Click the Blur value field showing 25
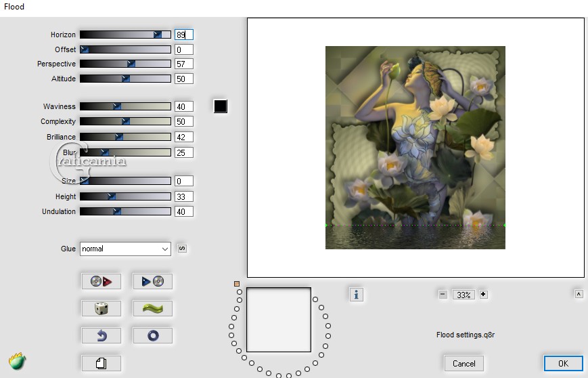The height and width of the screenshot is (378, 588). pyautogui.click(x=184, y=152)
